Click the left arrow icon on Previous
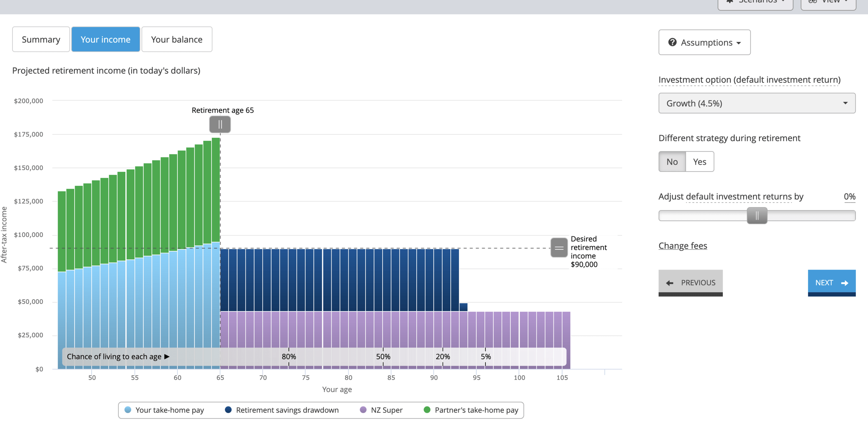This screenshot has width=868, height=427. (x=669, y=283)
